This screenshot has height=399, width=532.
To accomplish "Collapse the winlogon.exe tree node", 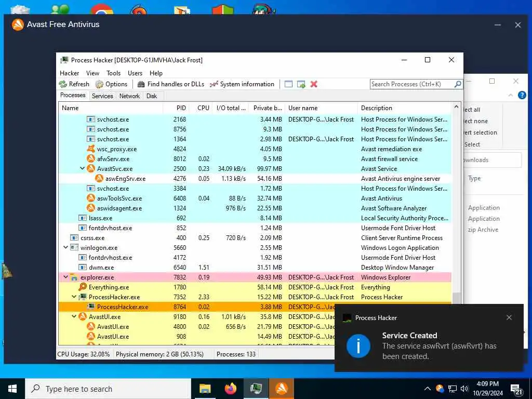I will click(x=66, y=247).
